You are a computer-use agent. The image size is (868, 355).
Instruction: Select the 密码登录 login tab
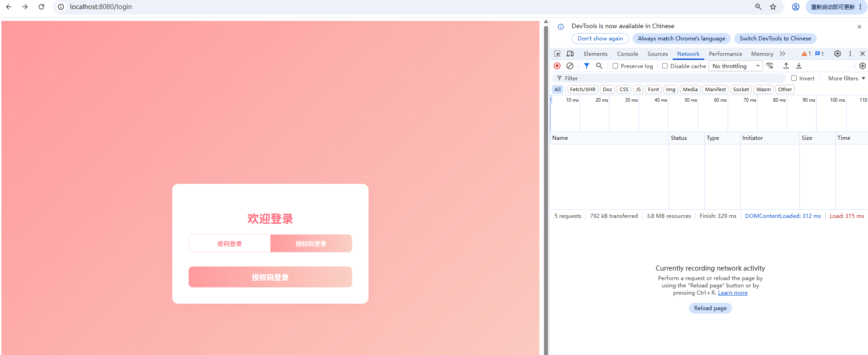(x=229, y=243)
